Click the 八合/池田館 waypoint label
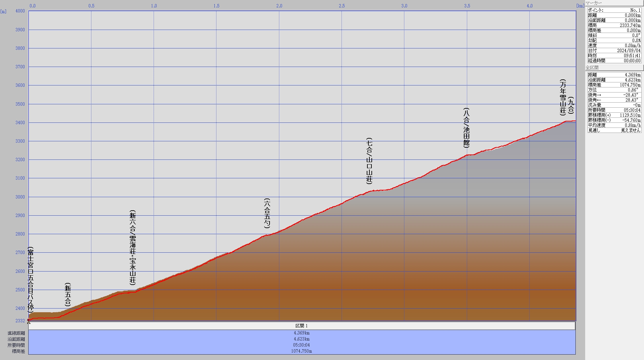Image resolution: width=644 pixels, height=360 pixels. coord(466,128)
